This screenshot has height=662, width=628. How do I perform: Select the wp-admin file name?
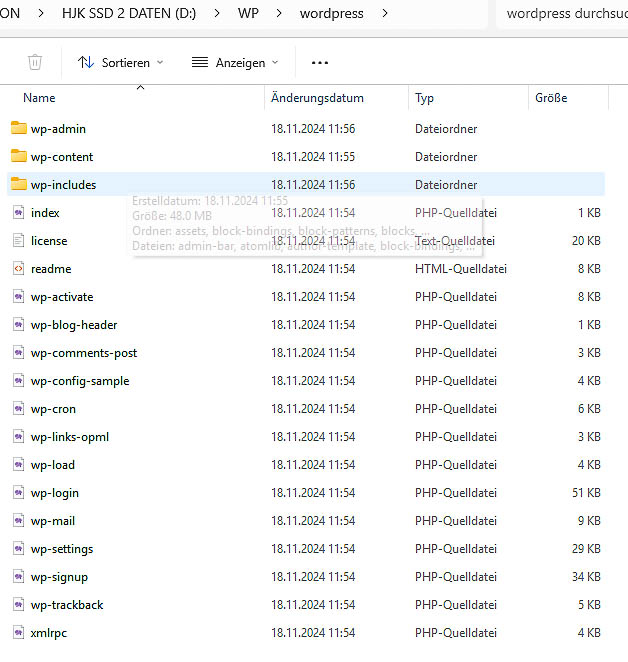58,129
